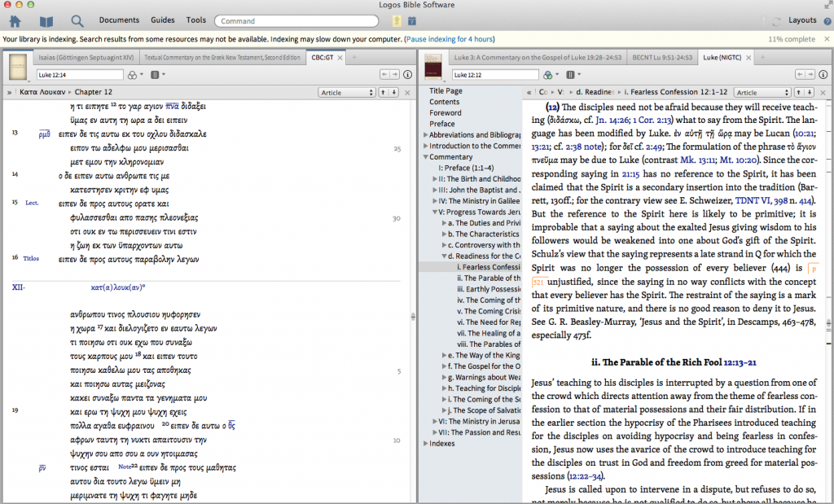Open the Tools menu

195,20
